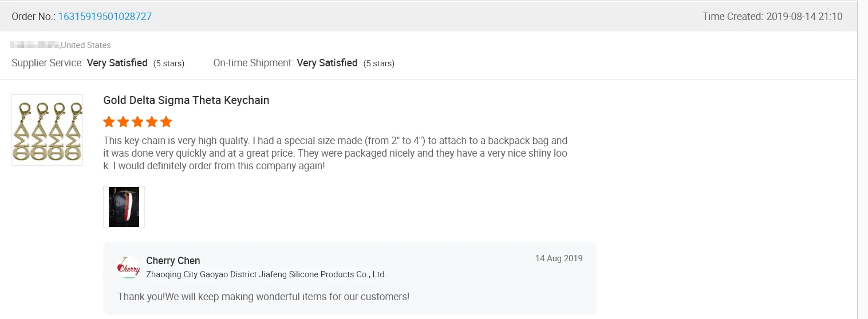Click the fourth orange rating star
The height and width of the screenshot is (319, 868).
point(152,122)
